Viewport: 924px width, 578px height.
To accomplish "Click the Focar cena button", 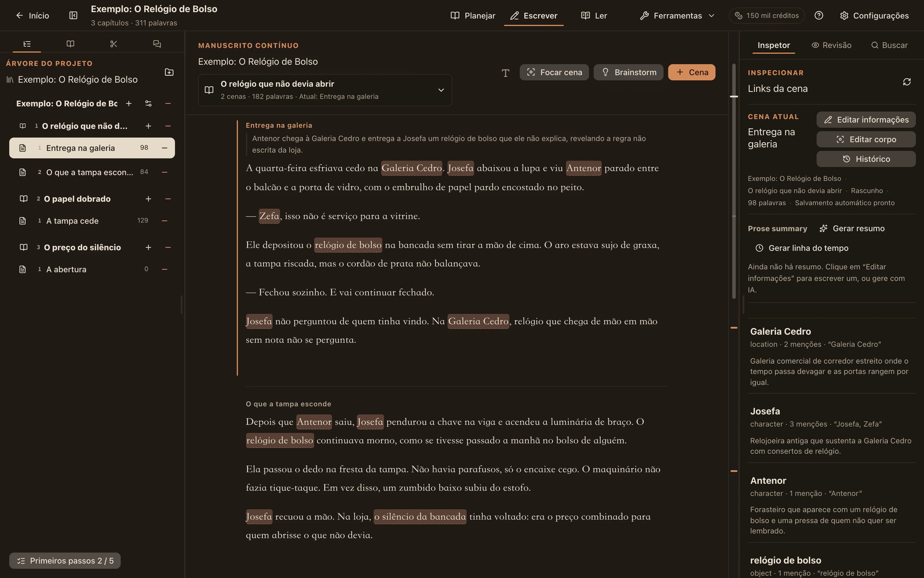I will pos(554,72).
